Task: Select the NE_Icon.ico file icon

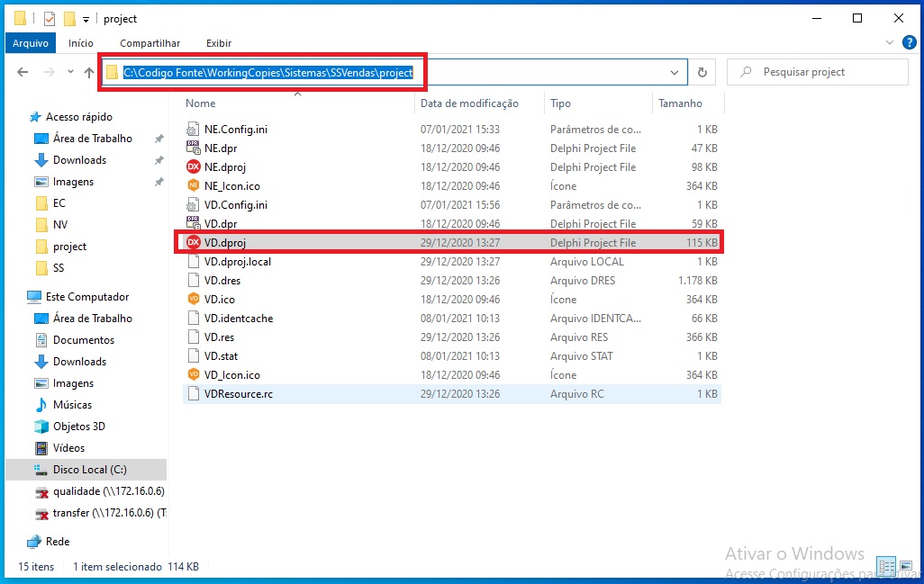Action: 193,186
